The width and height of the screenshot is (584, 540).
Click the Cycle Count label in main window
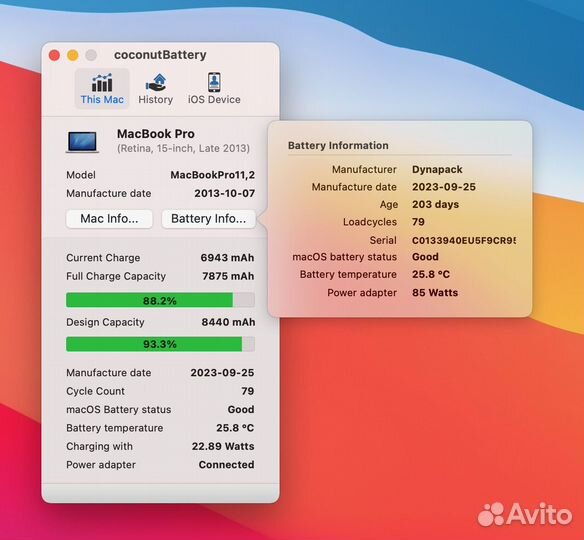[95, 391]
